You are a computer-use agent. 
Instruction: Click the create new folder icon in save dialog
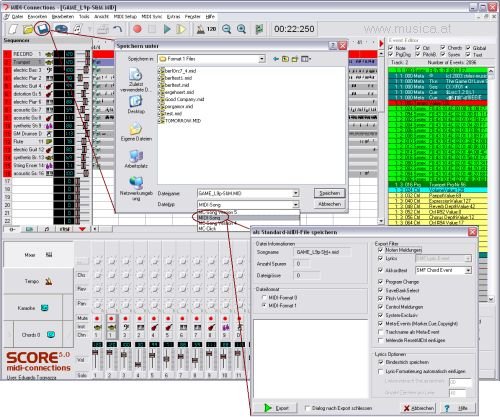295,59
